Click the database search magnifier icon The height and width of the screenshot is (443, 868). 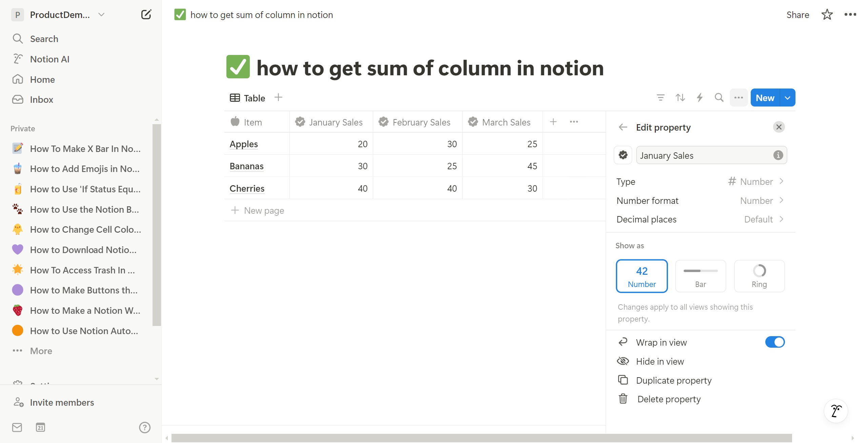(x=719, y=98)
